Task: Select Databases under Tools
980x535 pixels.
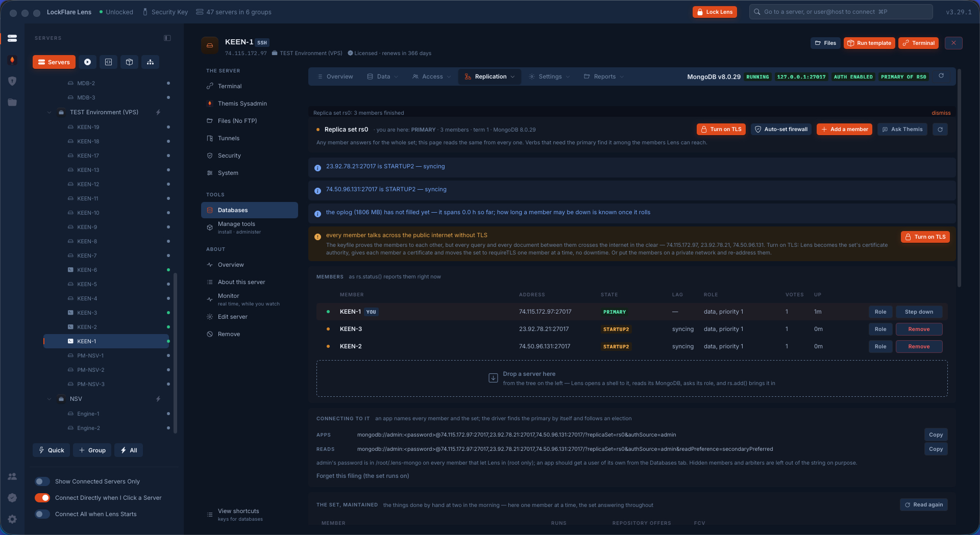Action: pos(249,210)
